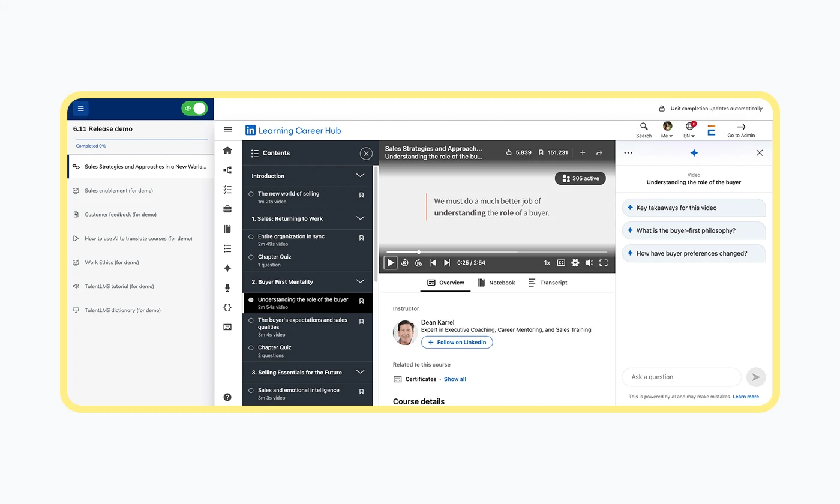Enter fullscreen mode on video player
The width and height of the screenshot is (840, 504).
pyautogui.click(x=604, y=263)
